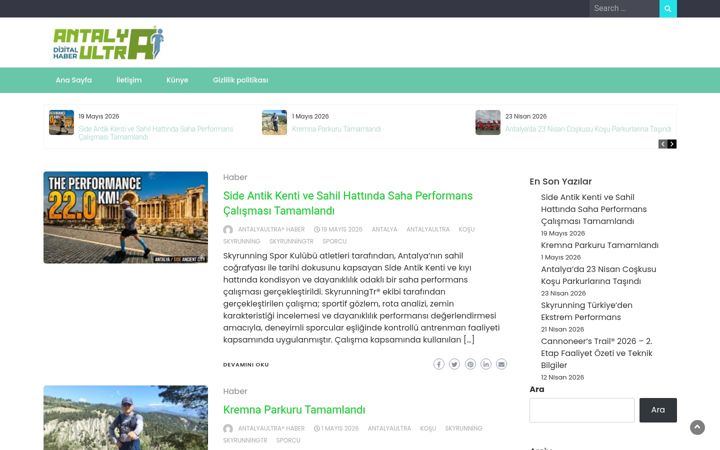720x450 pixels.
Task: Share Side Antik Kenti post on Facebook
Action: (x=439, y=364)
